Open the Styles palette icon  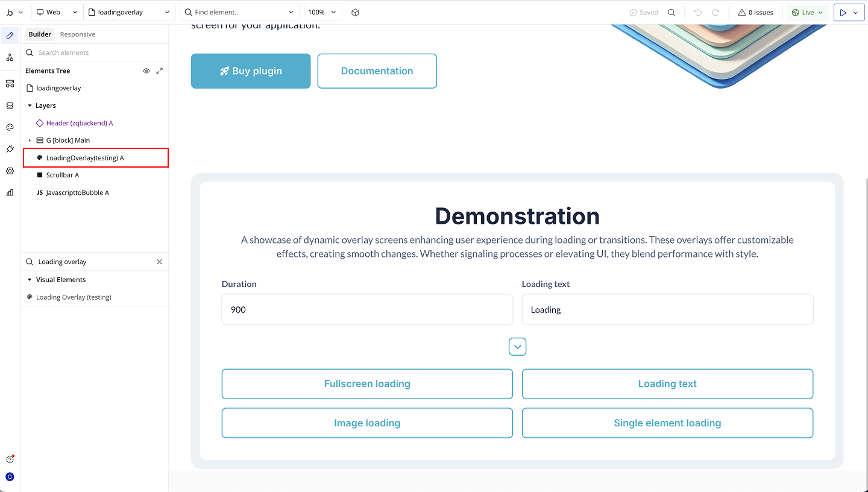coord(10,127)
